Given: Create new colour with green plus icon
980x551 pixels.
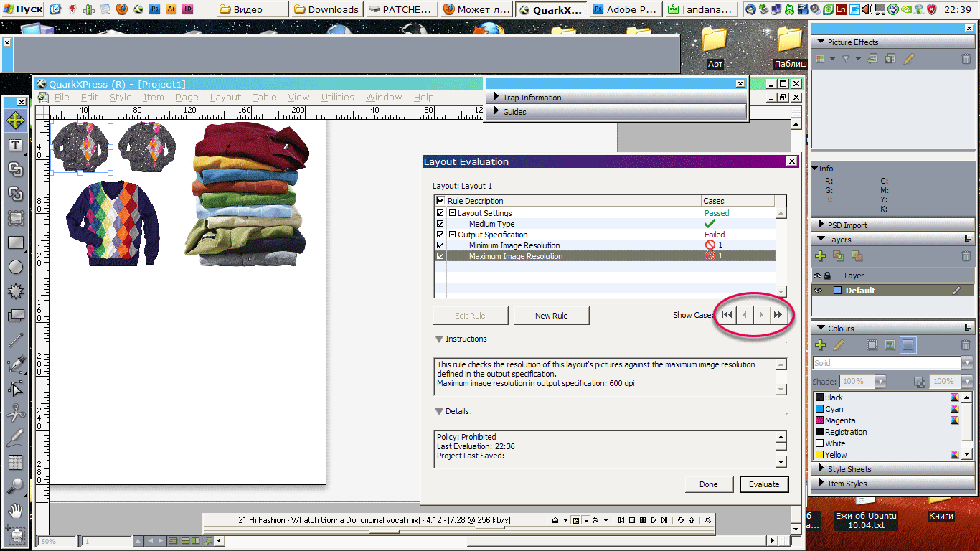Looking at the screenshot, I should tap(821, 345).
